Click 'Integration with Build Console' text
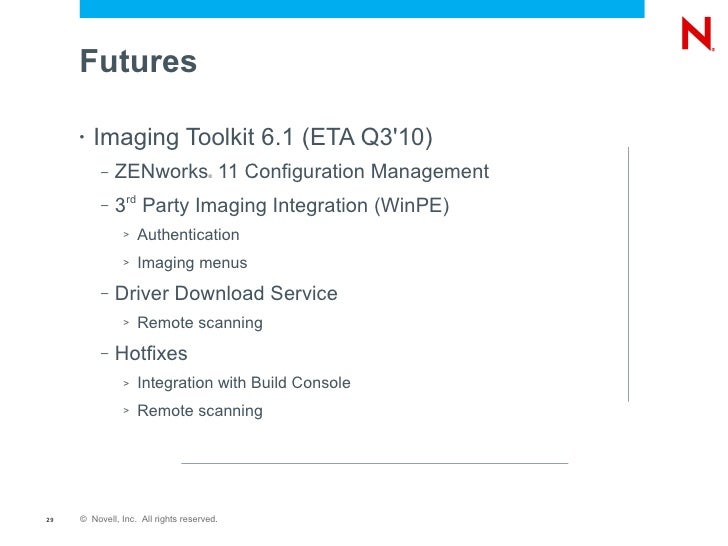The width and height of the screenshot is (728, 546). point(244,383)
